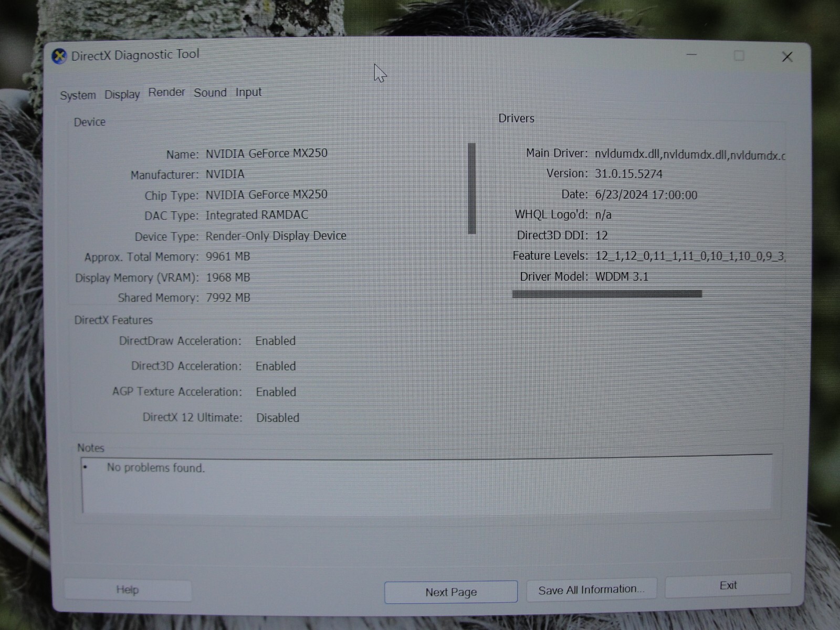The image size is (840, 630).
Task: Click the Notes section label
Action: pyautogui.click(x=91, y=448)
